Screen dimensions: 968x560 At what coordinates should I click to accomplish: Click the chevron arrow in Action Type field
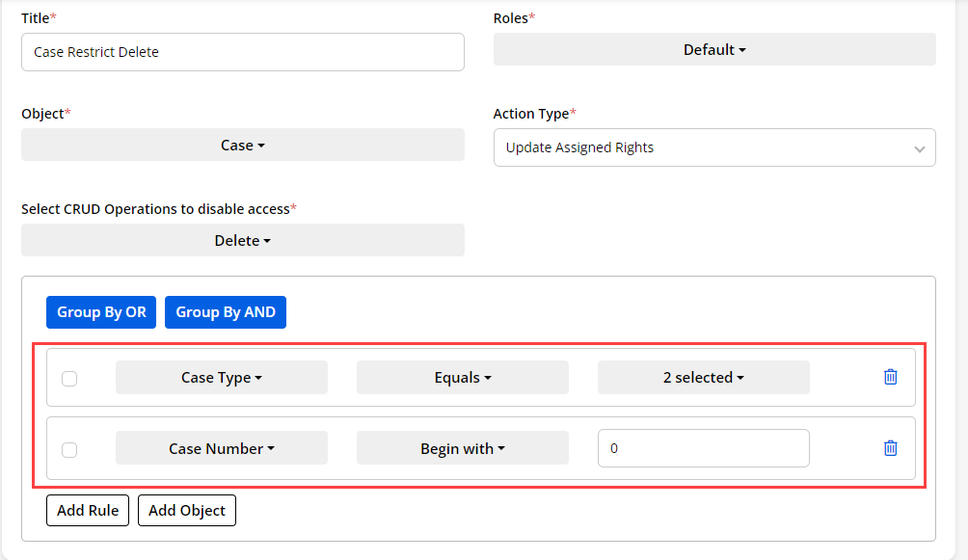[x=919, y=148]
